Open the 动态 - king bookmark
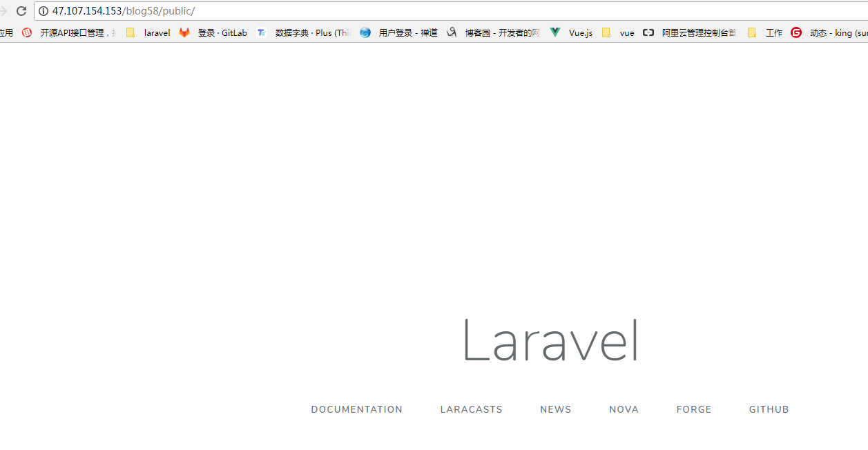The image size is (868, 450). (x=829, y=32)
